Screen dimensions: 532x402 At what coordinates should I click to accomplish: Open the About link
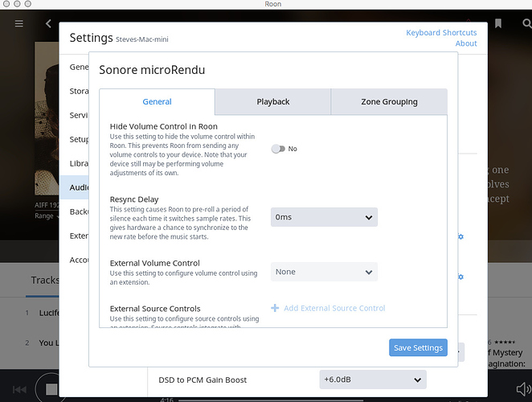[x=466, y=43]
